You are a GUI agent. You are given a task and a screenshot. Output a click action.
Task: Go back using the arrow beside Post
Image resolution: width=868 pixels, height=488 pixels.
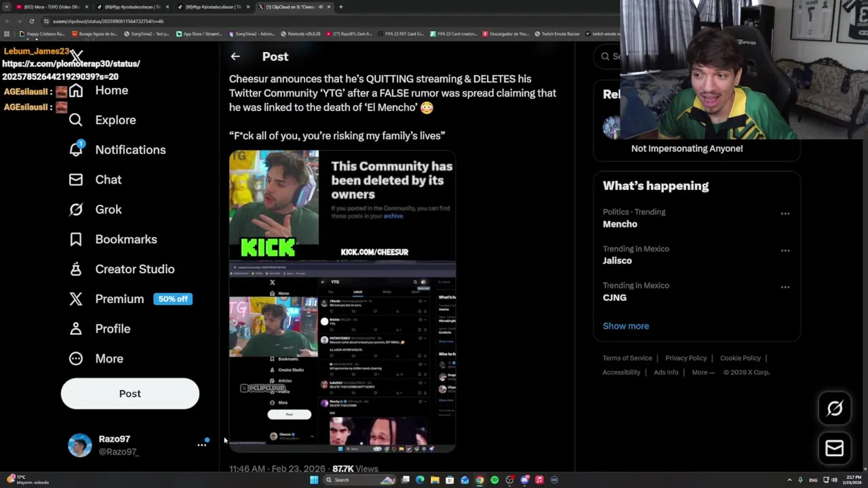coord(235,56)
